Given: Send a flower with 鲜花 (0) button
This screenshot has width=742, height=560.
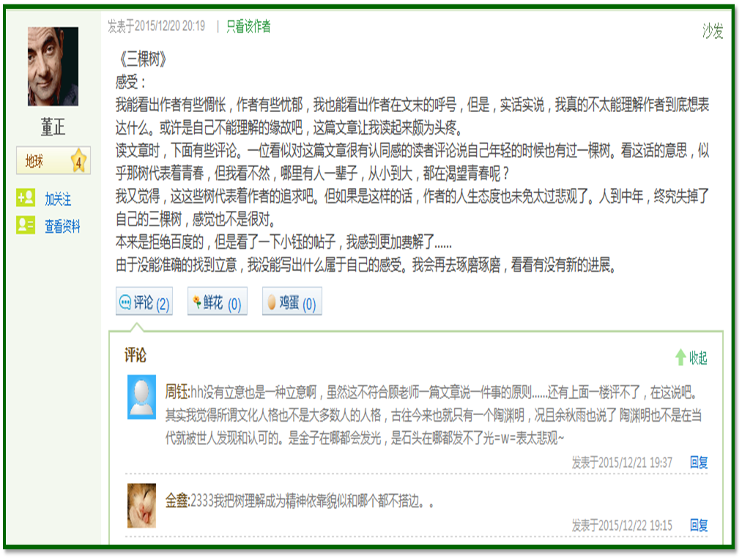Looking at the screenshot, I should (218, 302).
